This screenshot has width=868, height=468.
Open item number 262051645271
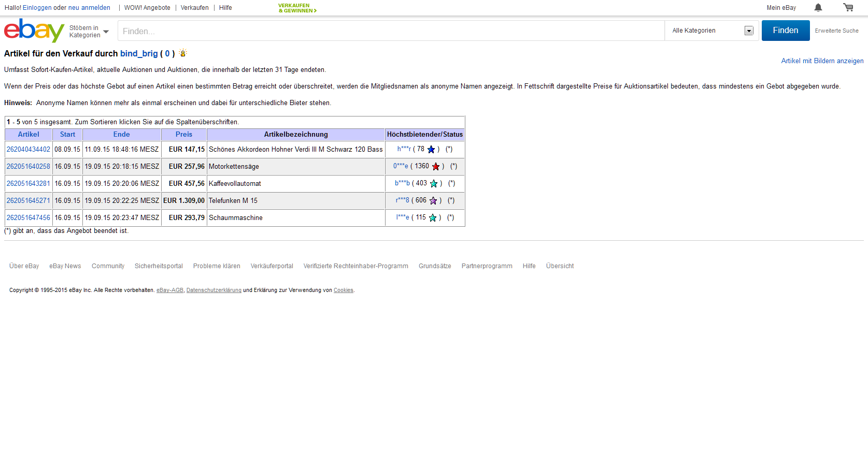tap(29, 201)
